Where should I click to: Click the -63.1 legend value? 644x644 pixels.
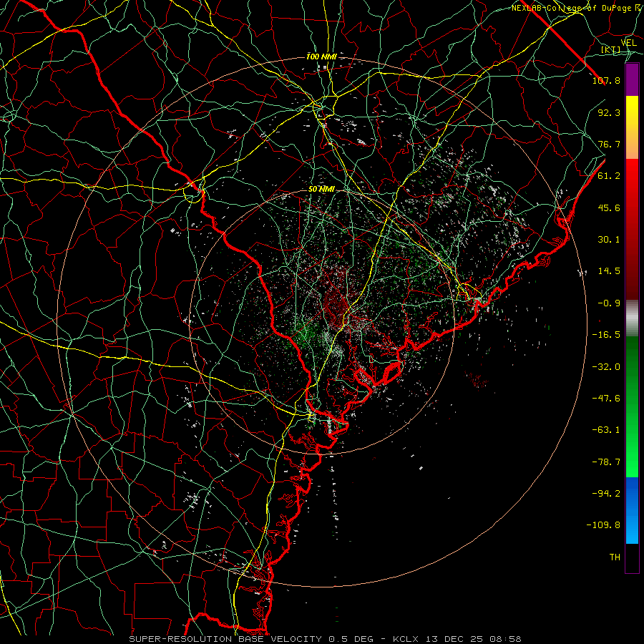[606, 430]
